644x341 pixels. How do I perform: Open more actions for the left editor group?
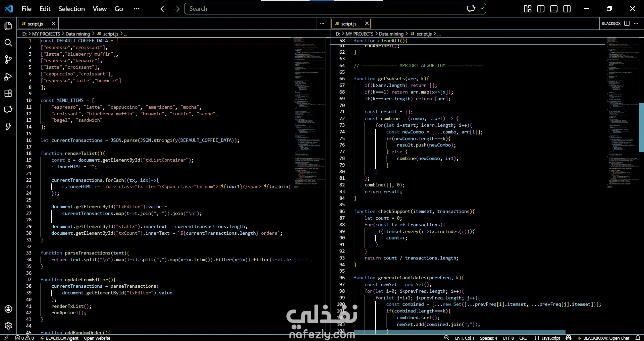click(322, 23)
